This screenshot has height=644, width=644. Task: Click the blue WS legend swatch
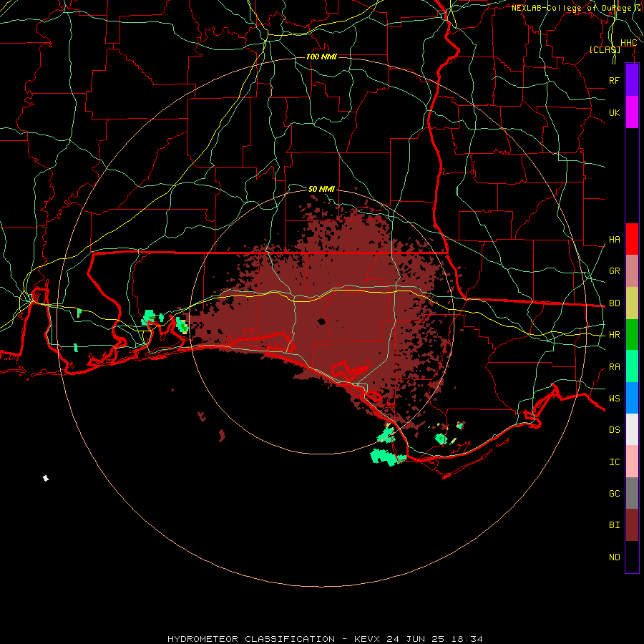click(632, 398)
